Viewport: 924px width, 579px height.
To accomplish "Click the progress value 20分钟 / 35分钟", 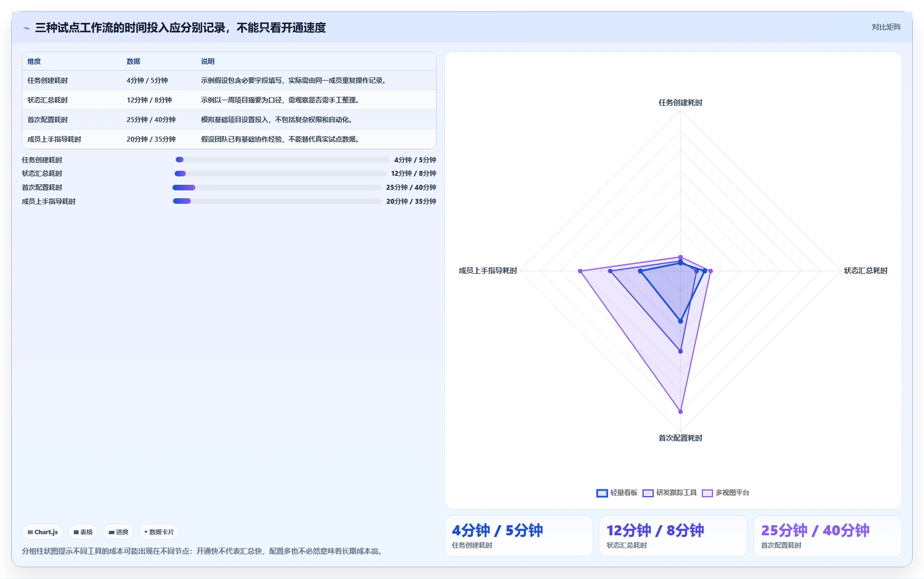I will pyautogui.click(x=411, y=202).
